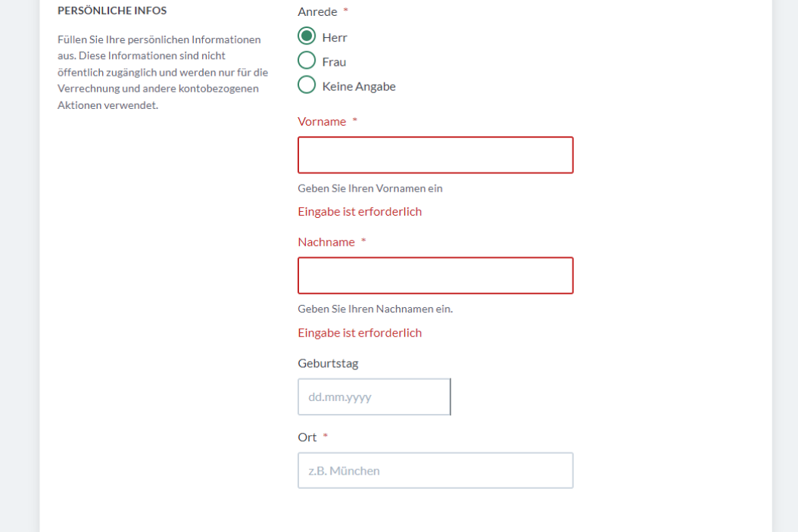
Task: Click the hint 'Geben Sie Ihren Vornamen ein'
Action: tap(370, 188)
